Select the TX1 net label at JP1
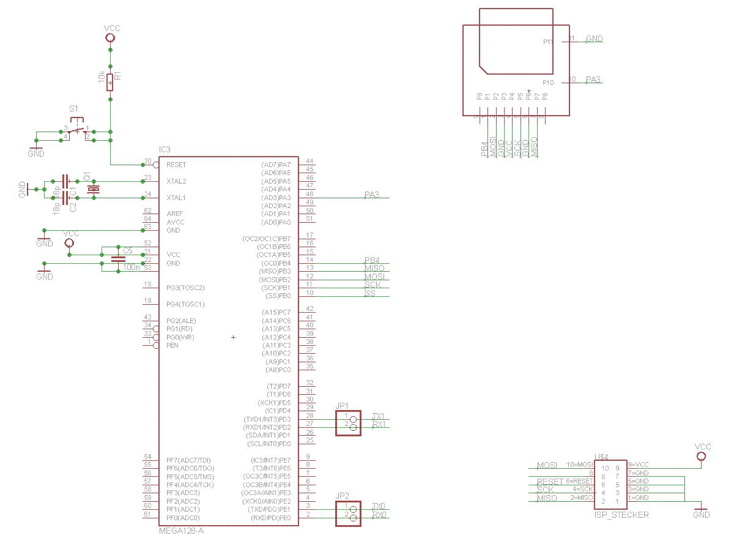 tap(379, 416)
